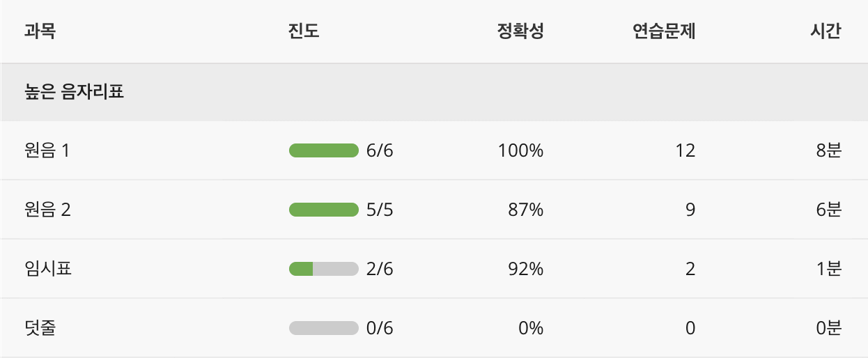Collapse the 높은 음자리표 section
Image resolution: width=868 pixels, height=358 pixels.
tap(74, 91)
